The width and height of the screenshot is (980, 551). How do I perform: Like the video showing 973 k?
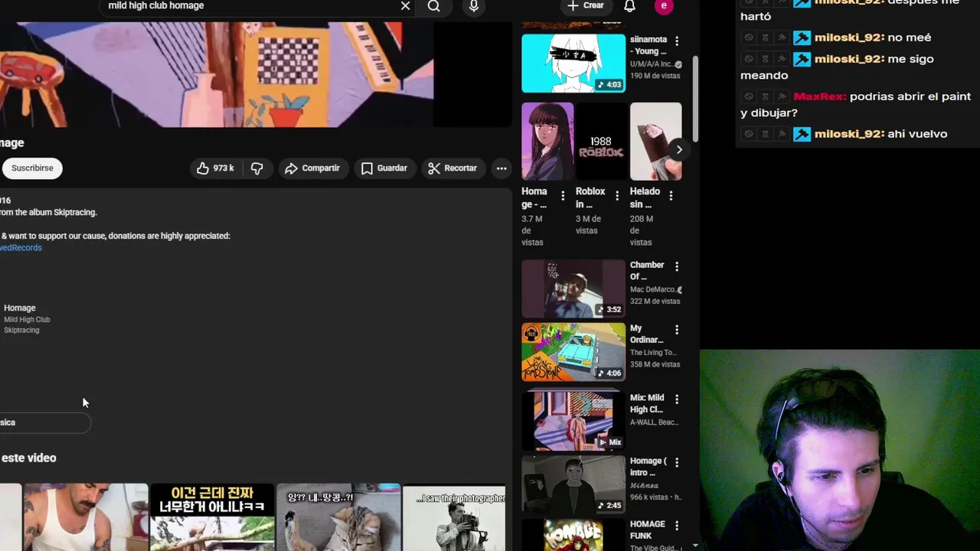[215, 168]
